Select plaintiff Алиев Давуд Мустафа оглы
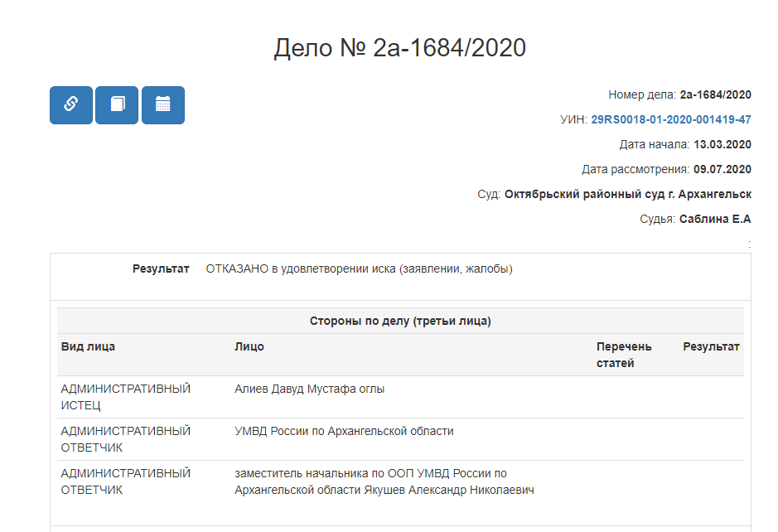The height and width of the screenshot is (532, 778). [309, 389]
